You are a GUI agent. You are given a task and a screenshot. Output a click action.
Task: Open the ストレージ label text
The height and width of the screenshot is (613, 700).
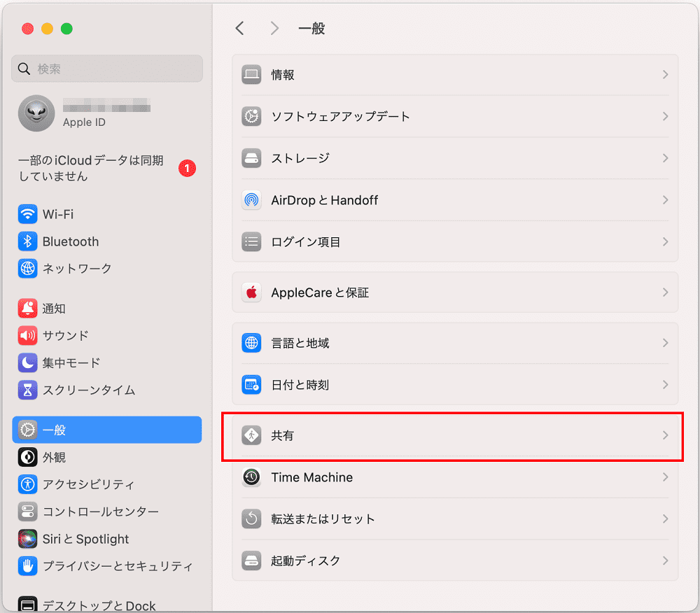(300, 158)
